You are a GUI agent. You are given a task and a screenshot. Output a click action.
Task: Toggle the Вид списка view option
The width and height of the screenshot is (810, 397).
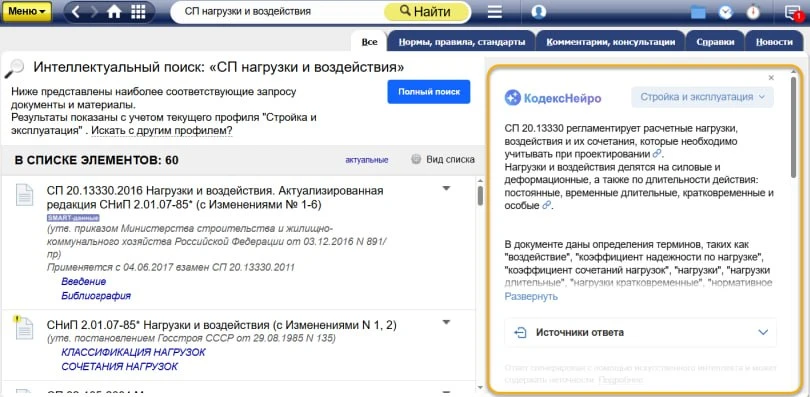coord(443,160)
